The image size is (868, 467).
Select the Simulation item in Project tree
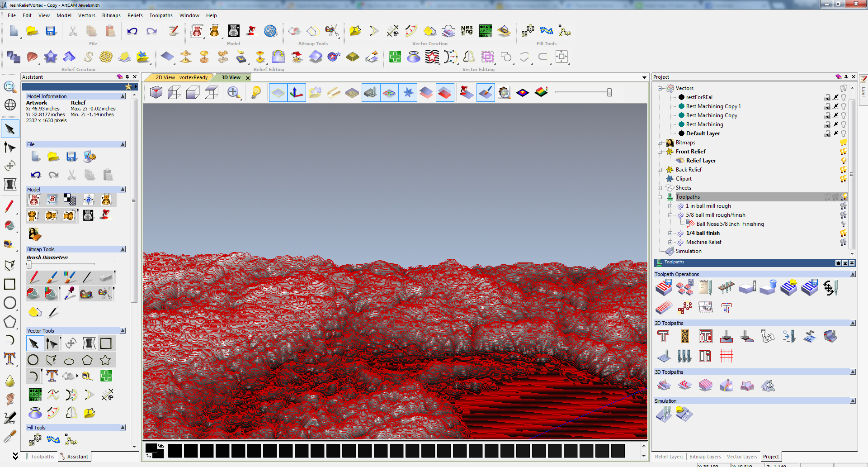click(x=689, y=251)
